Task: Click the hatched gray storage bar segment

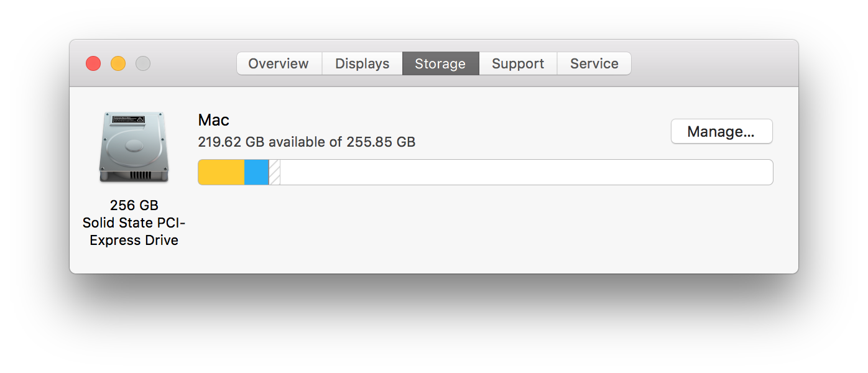Action: (274, 172)
